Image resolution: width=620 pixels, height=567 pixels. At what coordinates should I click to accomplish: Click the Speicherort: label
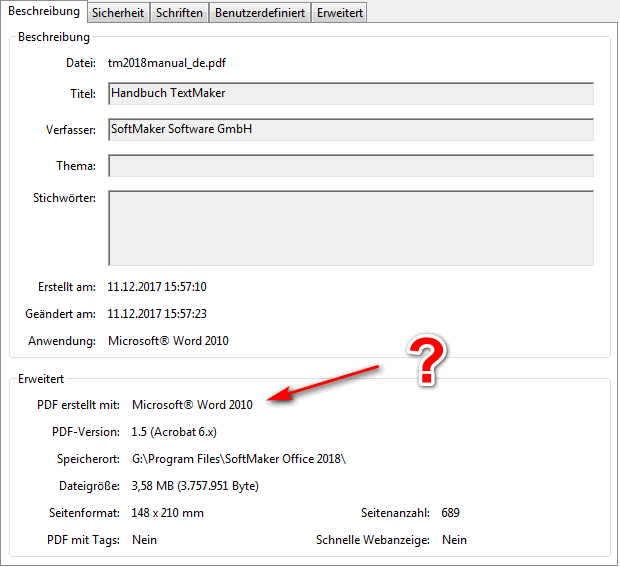[x=88, y=459]
